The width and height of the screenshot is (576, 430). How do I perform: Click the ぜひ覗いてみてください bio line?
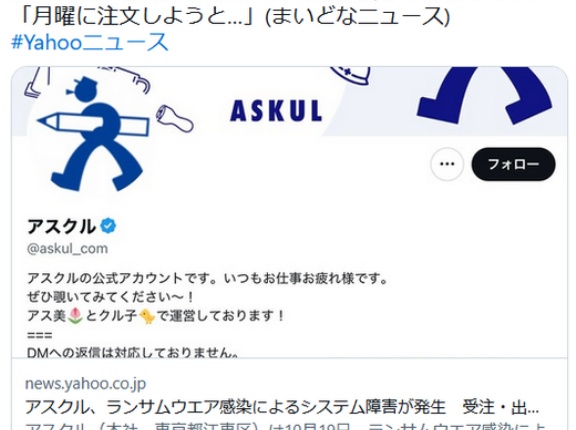click(111, 297)
